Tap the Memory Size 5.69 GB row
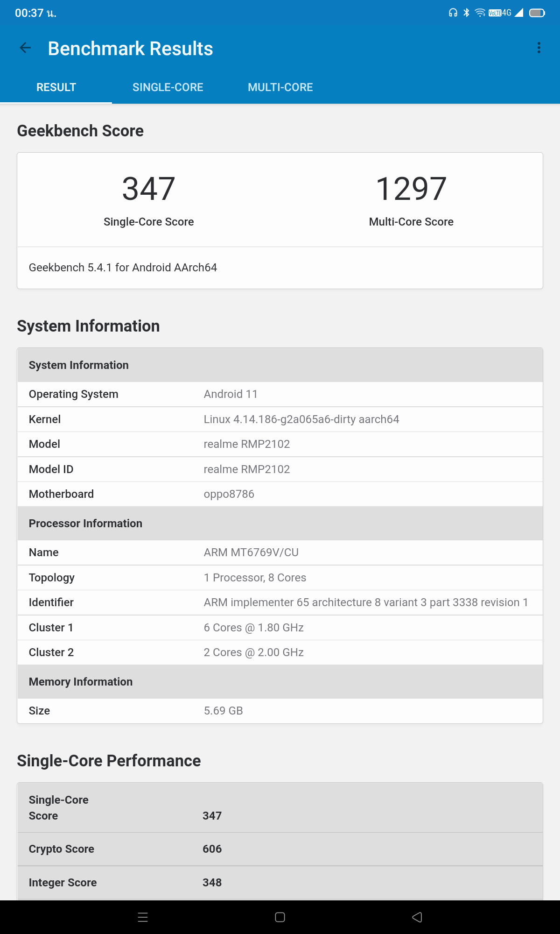The image size is (560, 934). coord(280,711)
